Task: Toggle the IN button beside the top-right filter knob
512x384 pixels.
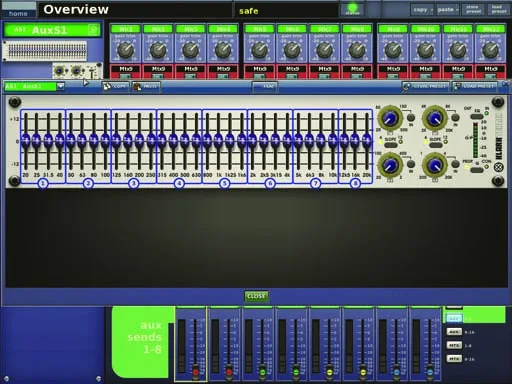Action: click(x=455, y=117)
